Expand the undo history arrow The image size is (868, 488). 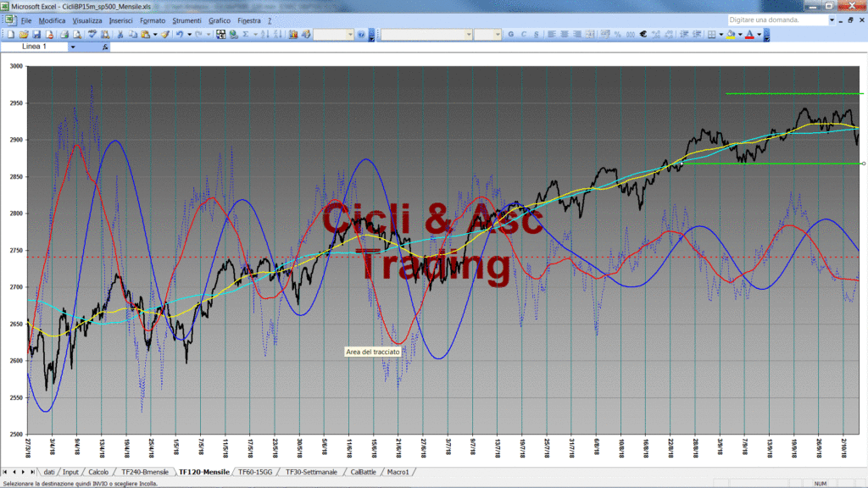pos(189,34)
